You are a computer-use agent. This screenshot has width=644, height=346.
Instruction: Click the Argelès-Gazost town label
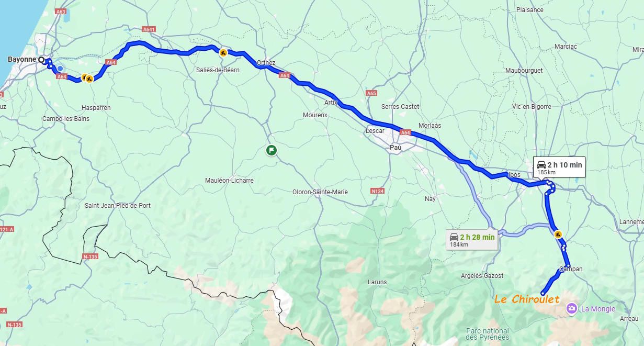(482, 276)
